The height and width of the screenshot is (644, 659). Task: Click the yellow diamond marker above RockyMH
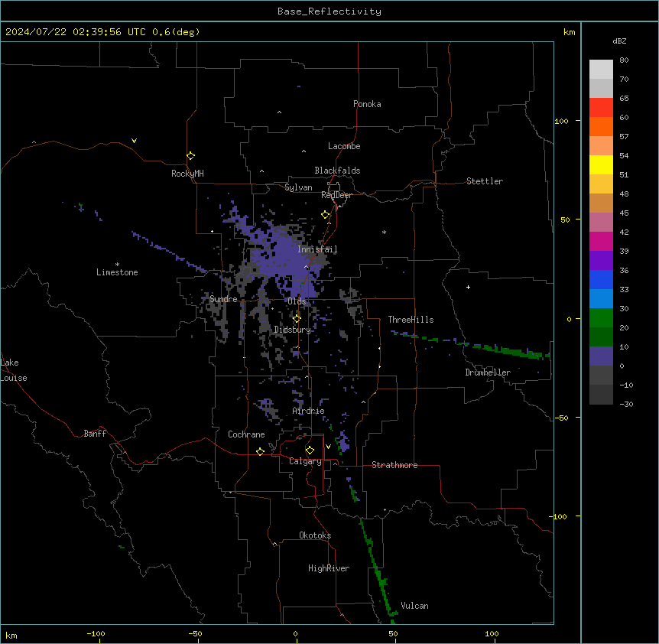tap(190, 156)
